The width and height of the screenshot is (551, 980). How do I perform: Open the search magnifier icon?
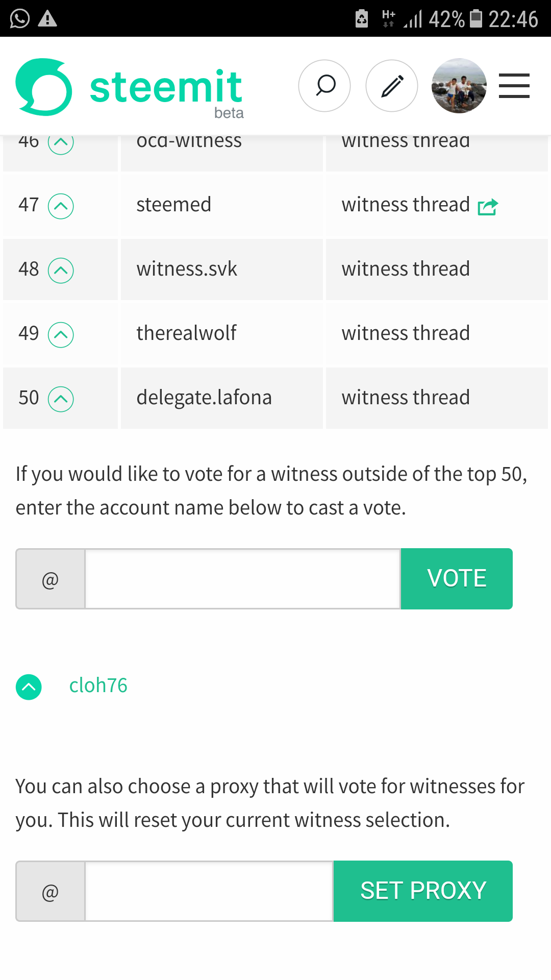(x=324, y=86)
